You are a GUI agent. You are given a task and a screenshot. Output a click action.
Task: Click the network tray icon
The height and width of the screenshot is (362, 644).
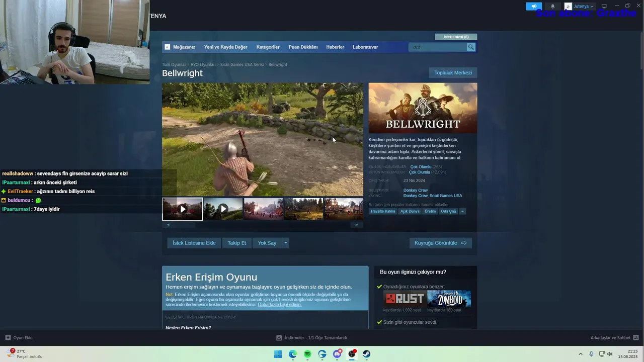[x=602, y=354]
